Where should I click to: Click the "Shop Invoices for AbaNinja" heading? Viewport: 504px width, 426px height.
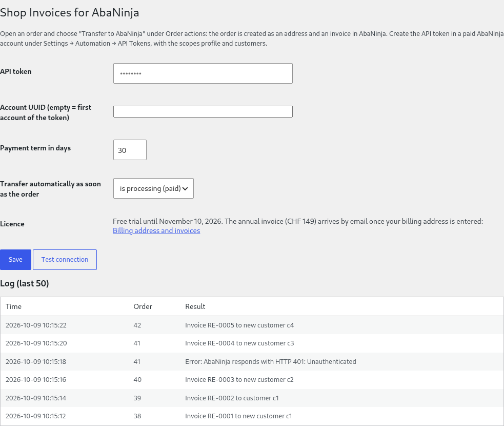click(x=69, y=13)
